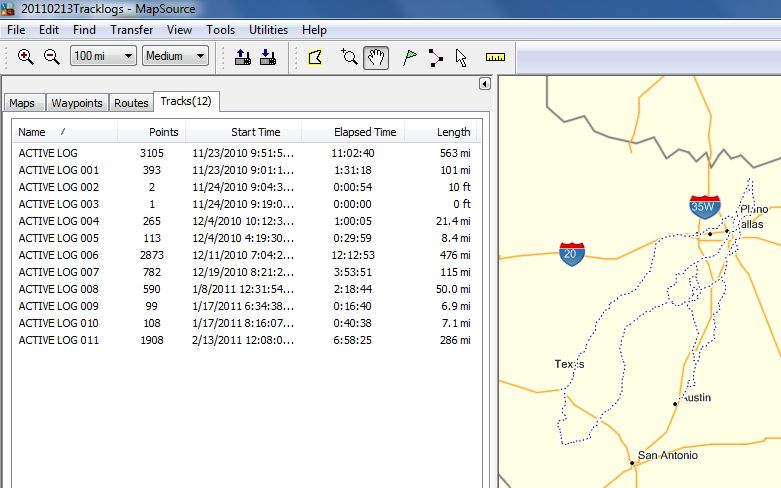Click the 2/13/2011 start time cell
The height and width of the screenshot is (488, 781).
point(243,340)
